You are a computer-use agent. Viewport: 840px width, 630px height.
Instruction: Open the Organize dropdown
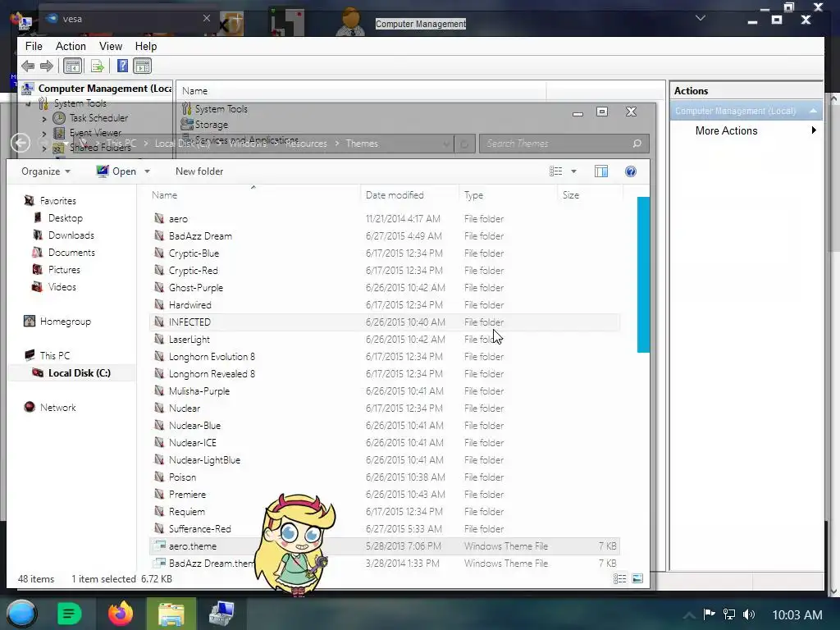(46, 171)
